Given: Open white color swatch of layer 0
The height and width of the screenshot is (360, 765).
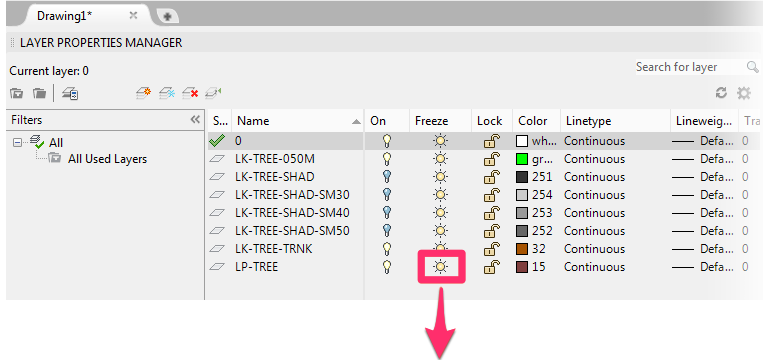Looking at the screenshot, I should pos(522,141).
